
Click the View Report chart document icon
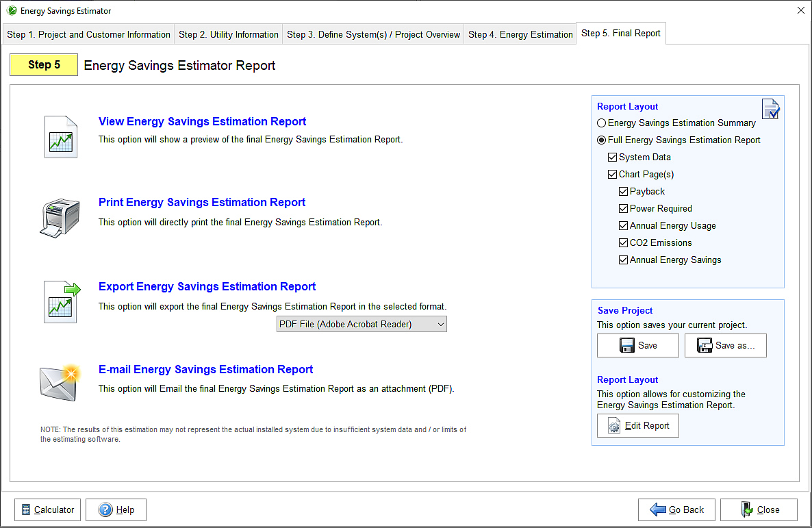(60, 137)
